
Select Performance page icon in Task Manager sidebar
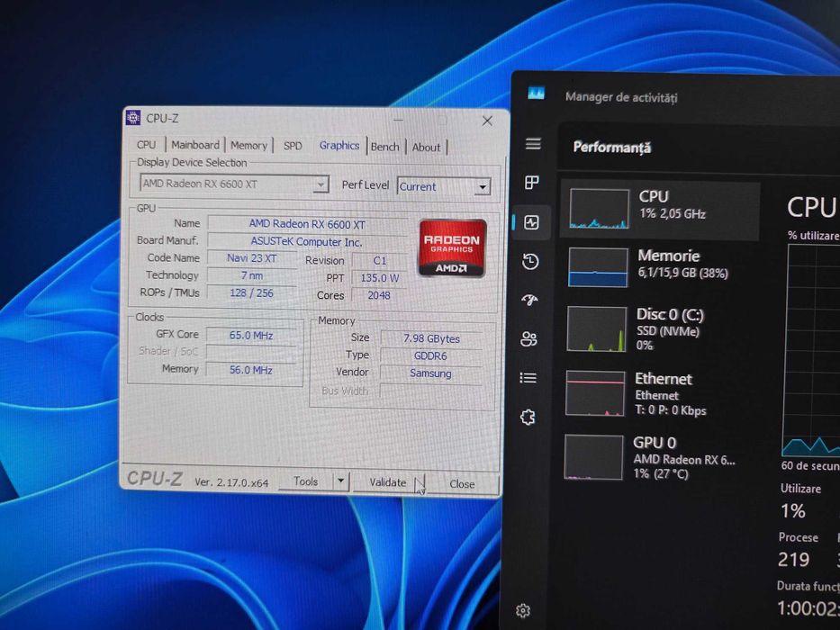pos(531,222)
